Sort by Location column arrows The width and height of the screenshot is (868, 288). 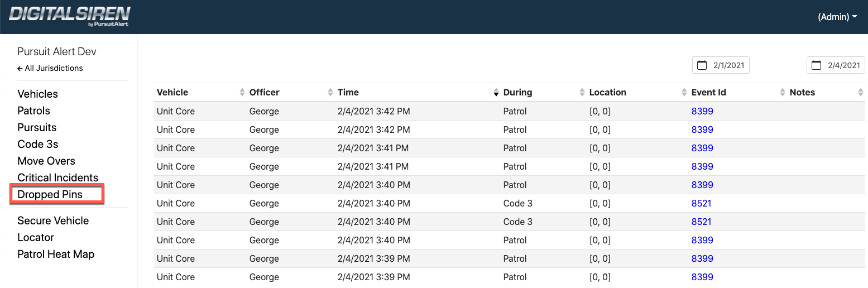tap(684, 92)
